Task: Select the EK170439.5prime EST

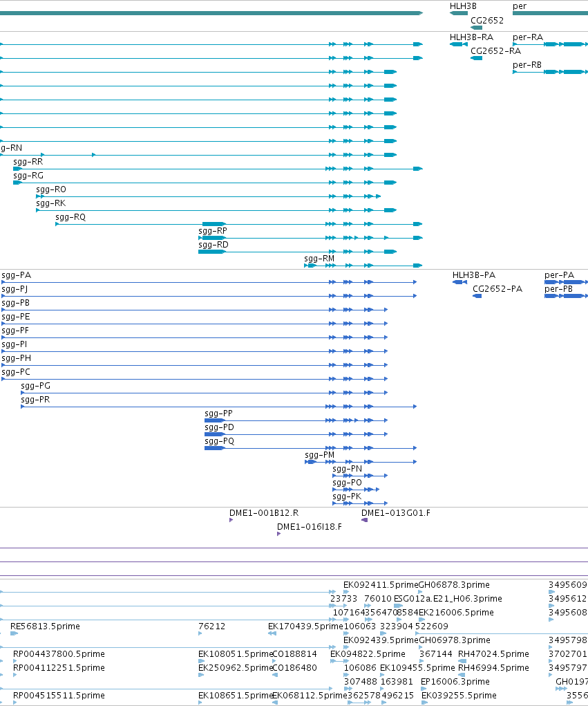Action: click(x=272, y=633)
